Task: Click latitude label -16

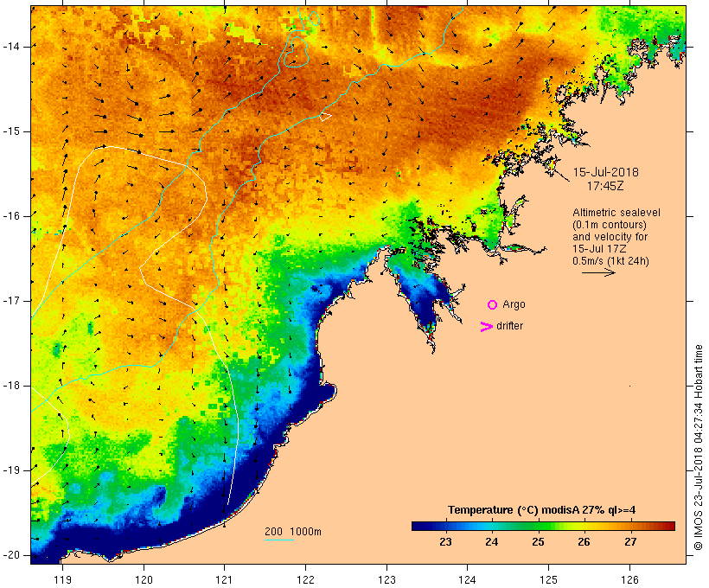Action: (x=10, y=216)
